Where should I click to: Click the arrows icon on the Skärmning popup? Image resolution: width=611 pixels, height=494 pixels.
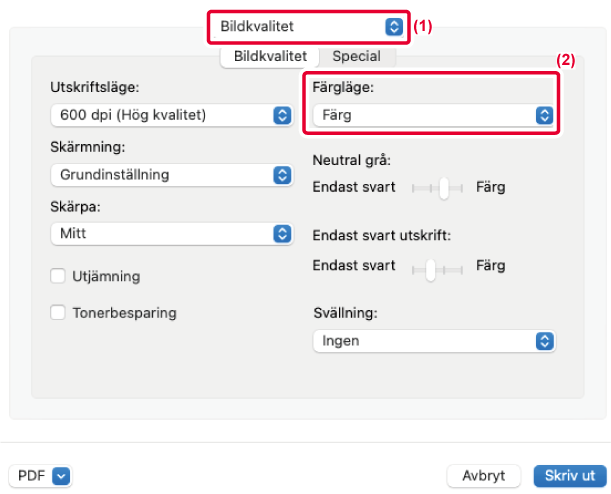(282, 175)
